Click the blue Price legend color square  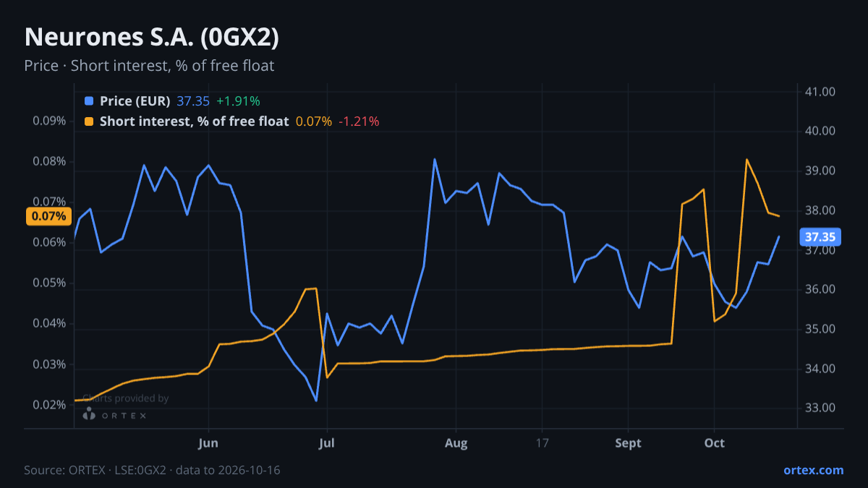coord(89,101)
